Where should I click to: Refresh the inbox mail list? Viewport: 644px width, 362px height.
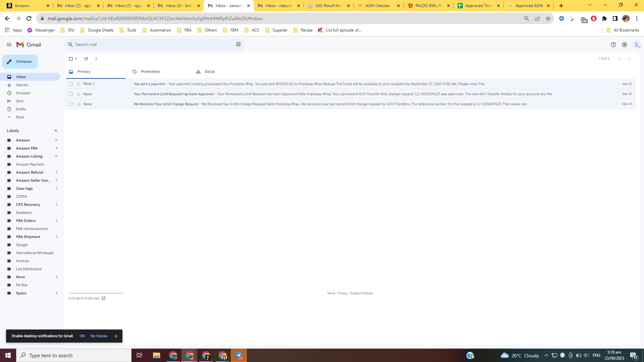86,59
